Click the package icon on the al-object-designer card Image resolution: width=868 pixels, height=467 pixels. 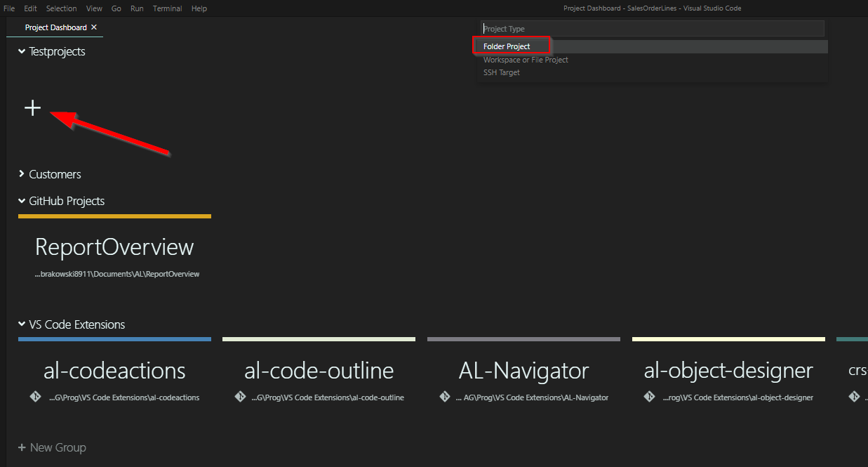650,396
